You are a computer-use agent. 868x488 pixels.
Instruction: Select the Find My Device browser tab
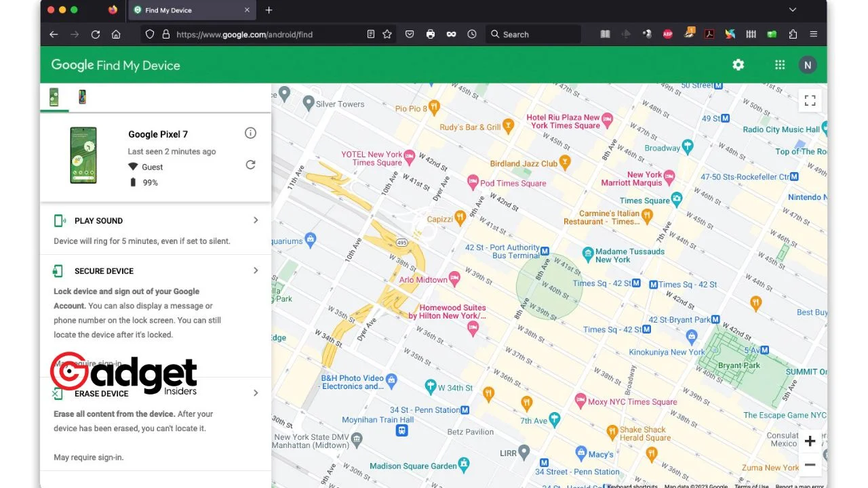click(192, 10)
